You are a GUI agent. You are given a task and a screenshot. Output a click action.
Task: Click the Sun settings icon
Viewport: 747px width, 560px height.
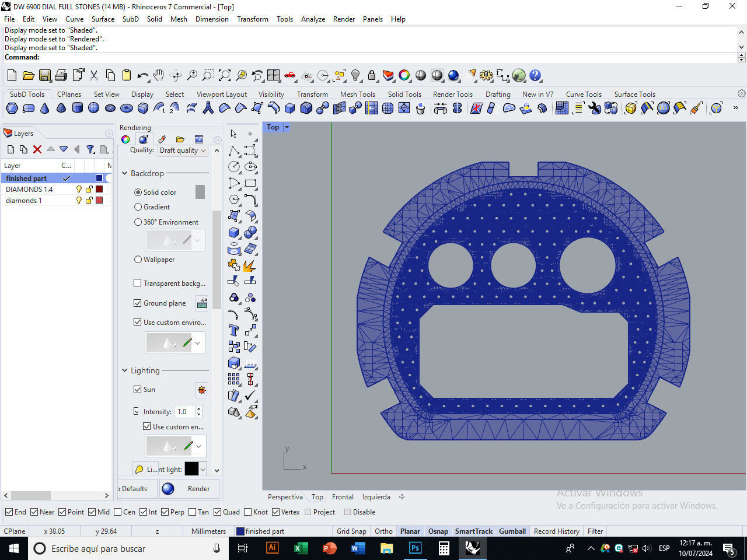pyautogui.click(x=201, y=390)
